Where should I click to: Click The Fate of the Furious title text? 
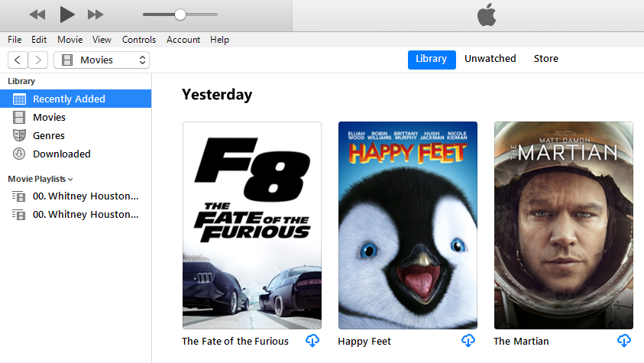(235, 342)
